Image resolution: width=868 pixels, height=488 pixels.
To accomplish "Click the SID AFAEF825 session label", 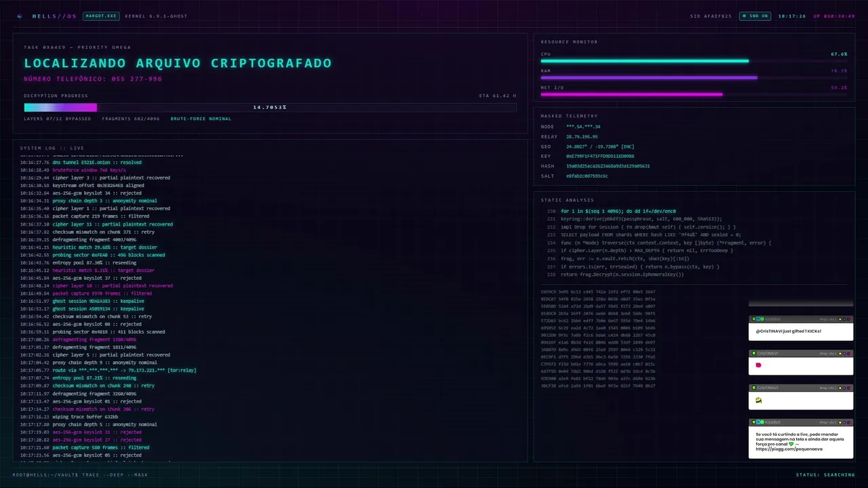I will tap(711, 16).
